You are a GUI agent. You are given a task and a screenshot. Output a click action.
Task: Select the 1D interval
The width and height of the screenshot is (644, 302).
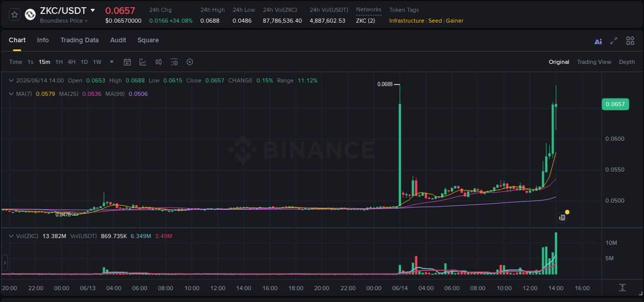[84, 62]
